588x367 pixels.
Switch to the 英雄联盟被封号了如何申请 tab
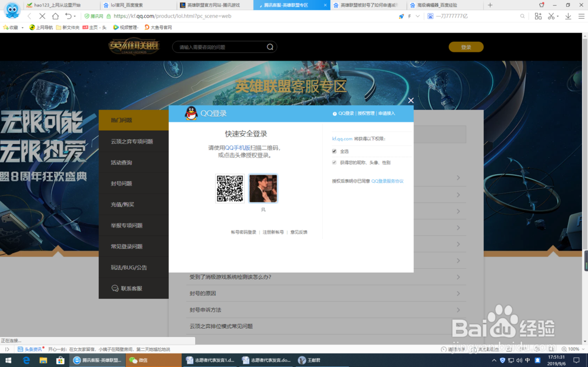(x=368, y=5)
